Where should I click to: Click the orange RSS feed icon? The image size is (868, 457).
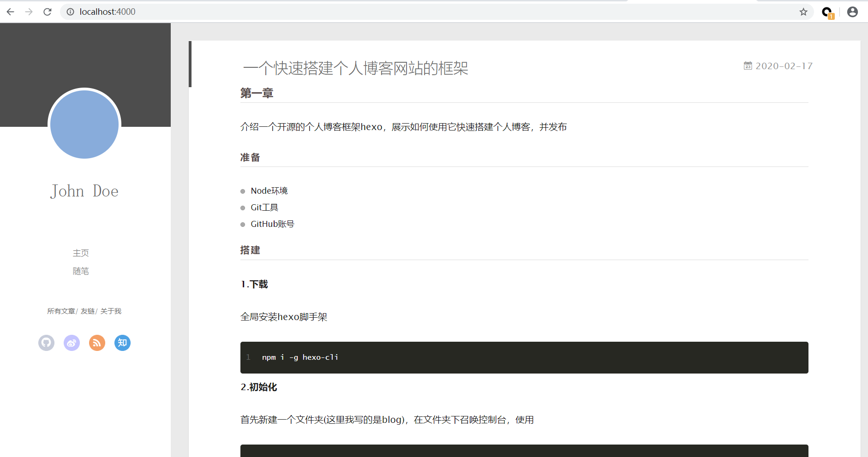point(97,343)
